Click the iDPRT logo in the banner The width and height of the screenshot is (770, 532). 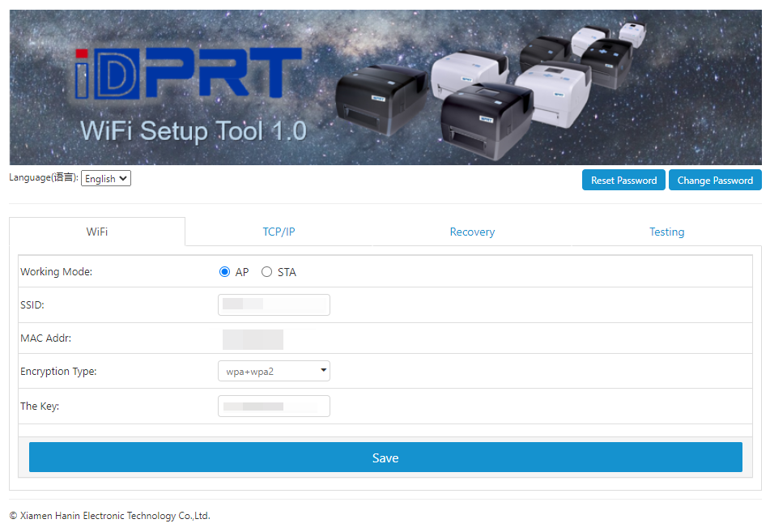pyautogui.click(x=188, y=74)
